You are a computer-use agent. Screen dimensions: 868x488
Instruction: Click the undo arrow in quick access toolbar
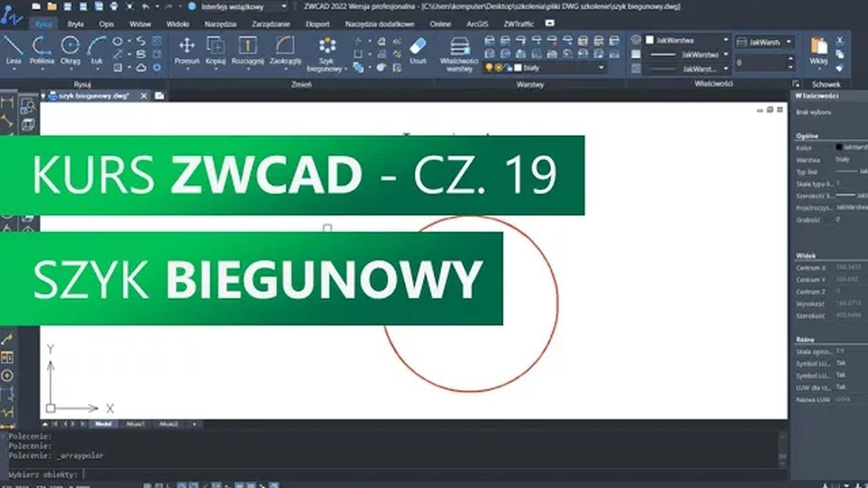click(x=145, y=6)
